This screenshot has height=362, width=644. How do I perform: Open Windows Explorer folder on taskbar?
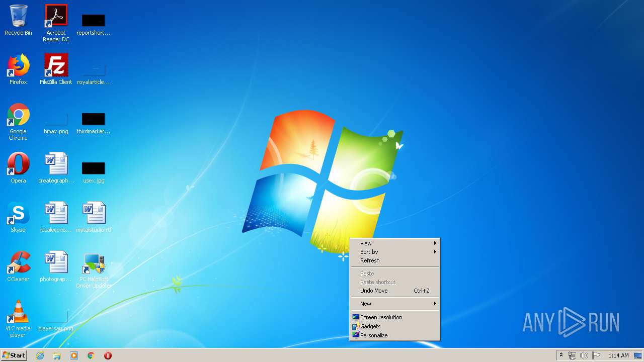pos(57,355)
